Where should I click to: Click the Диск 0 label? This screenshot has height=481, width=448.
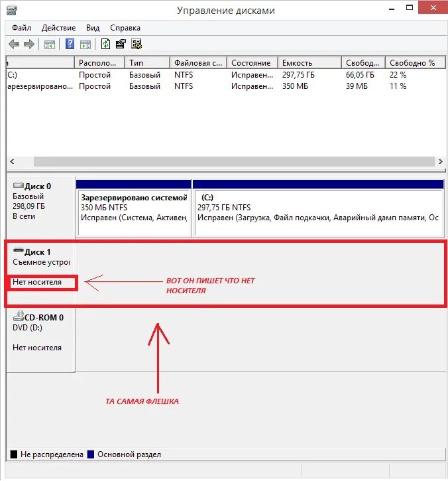[38, 186]
